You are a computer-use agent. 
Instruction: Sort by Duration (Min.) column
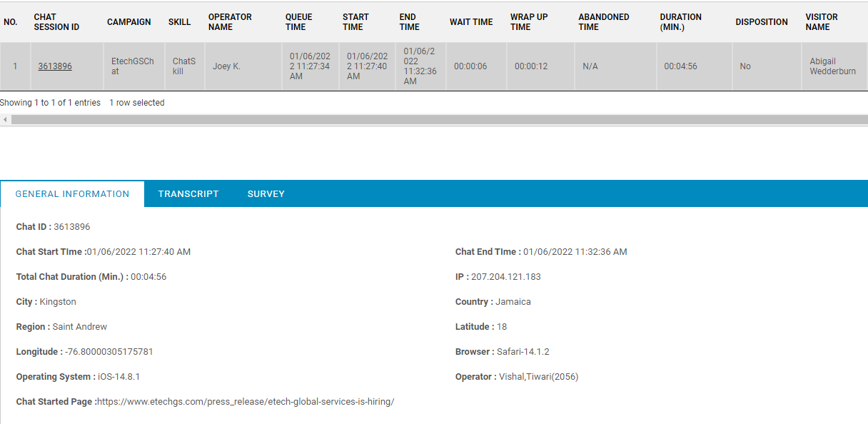click(x=680, y=22)
